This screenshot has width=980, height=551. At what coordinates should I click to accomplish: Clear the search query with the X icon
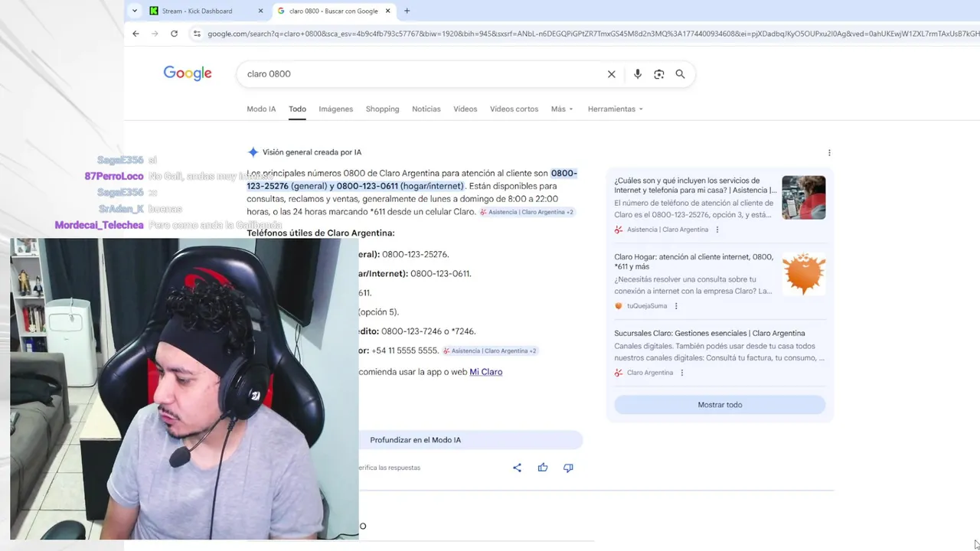611,74
